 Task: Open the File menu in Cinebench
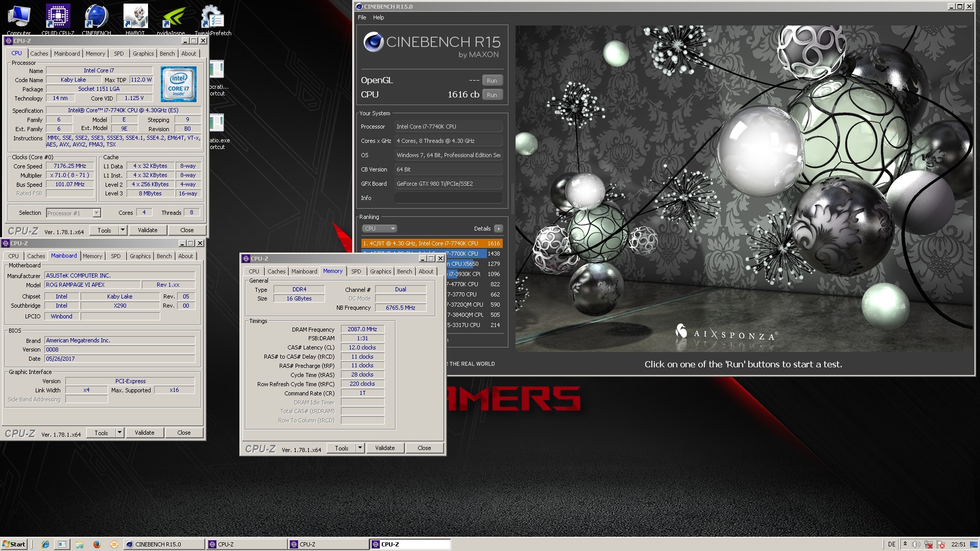click(362, 17)
